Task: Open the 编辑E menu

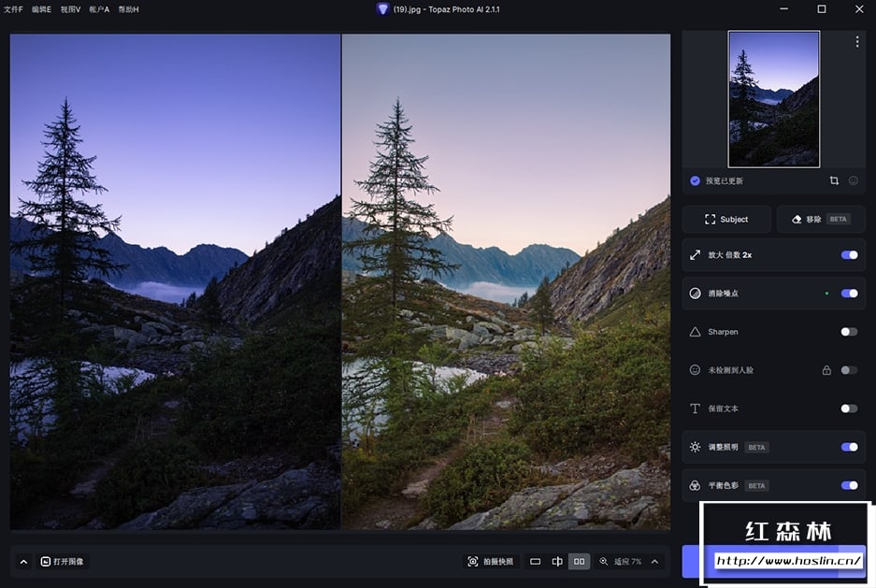Action: [41, 9]
